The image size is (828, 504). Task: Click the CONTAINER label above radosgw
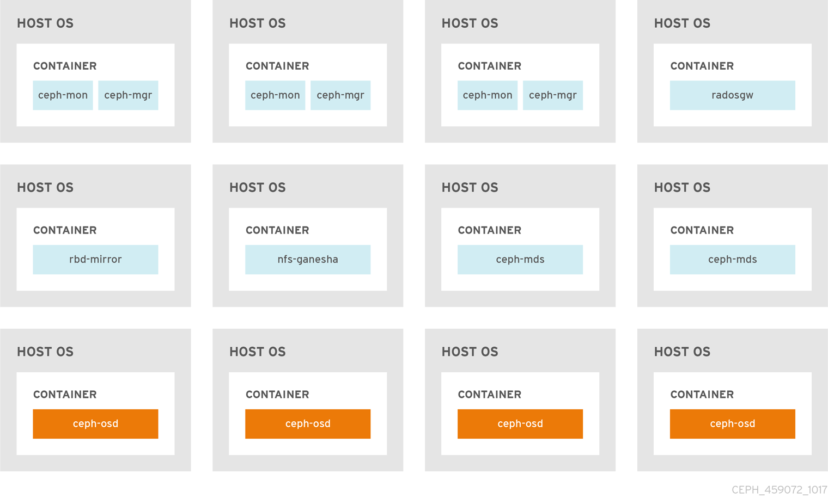702,66
